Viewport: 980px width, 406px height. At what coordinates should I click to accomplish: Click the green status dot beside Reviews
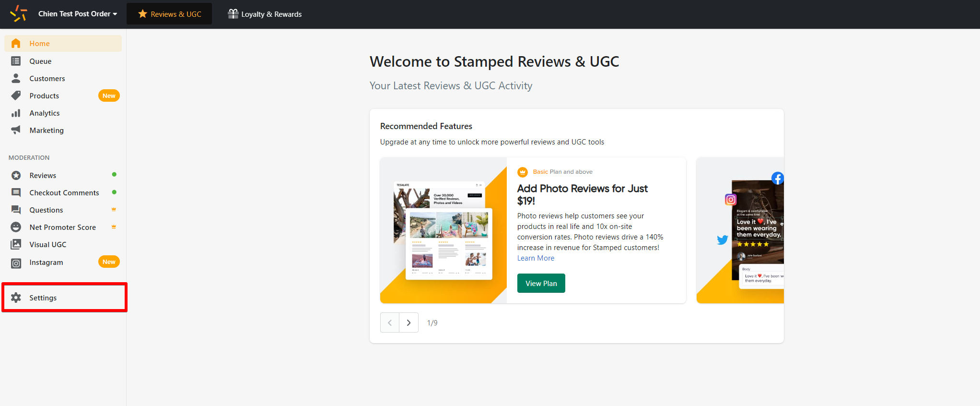tap(114, 175)
